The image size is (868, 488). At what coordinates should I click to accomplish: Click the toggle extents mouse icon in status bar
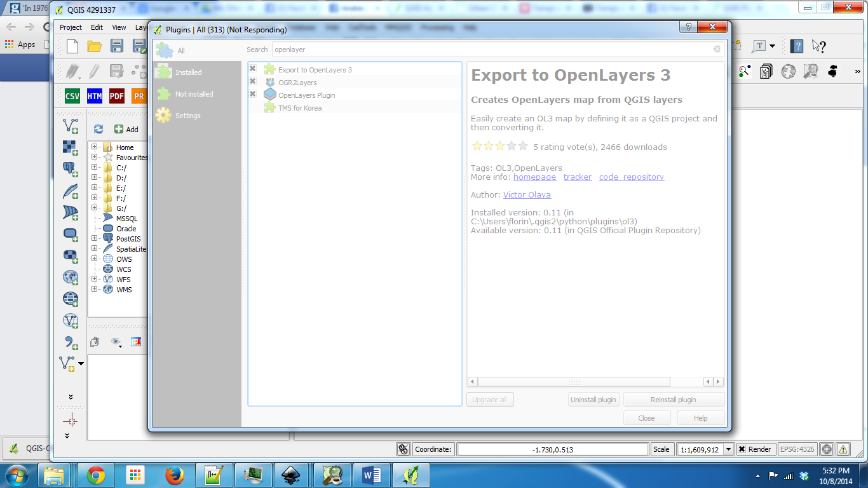403,449
